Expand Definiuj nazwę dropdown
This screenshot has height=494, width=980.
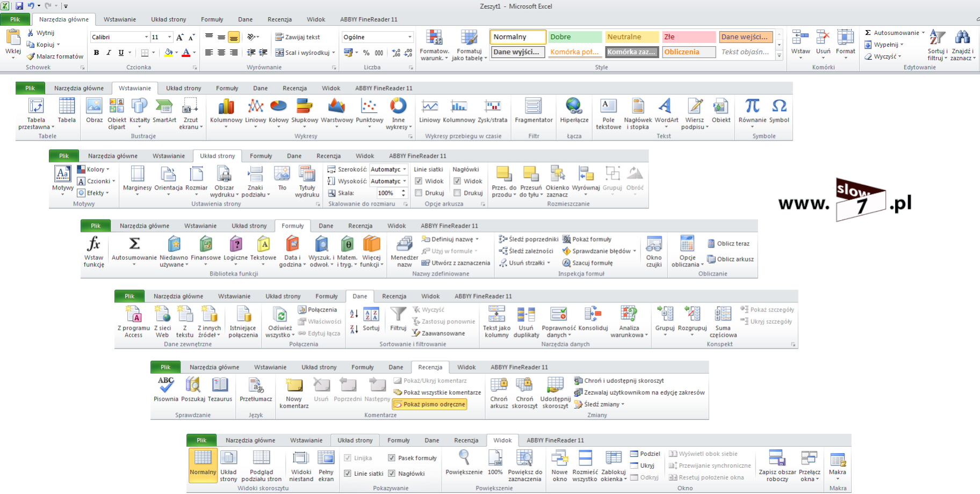coord(477,239)
